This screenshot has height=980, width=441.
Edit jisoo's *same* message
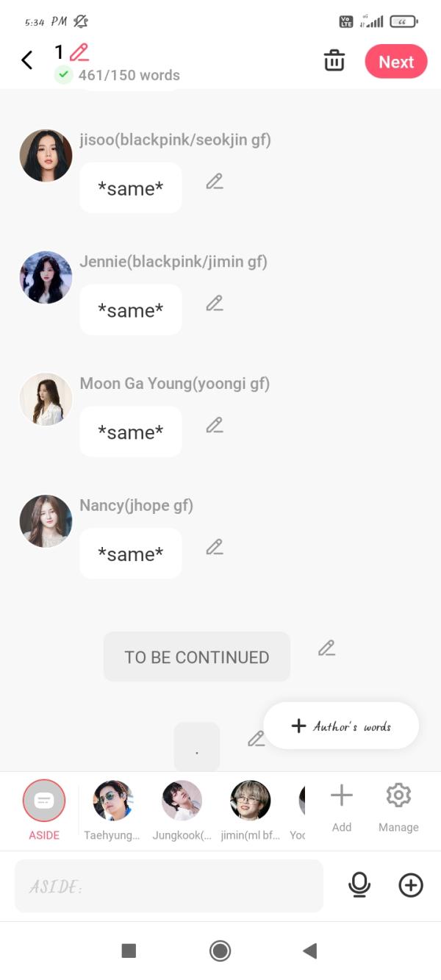click(215, 182)
